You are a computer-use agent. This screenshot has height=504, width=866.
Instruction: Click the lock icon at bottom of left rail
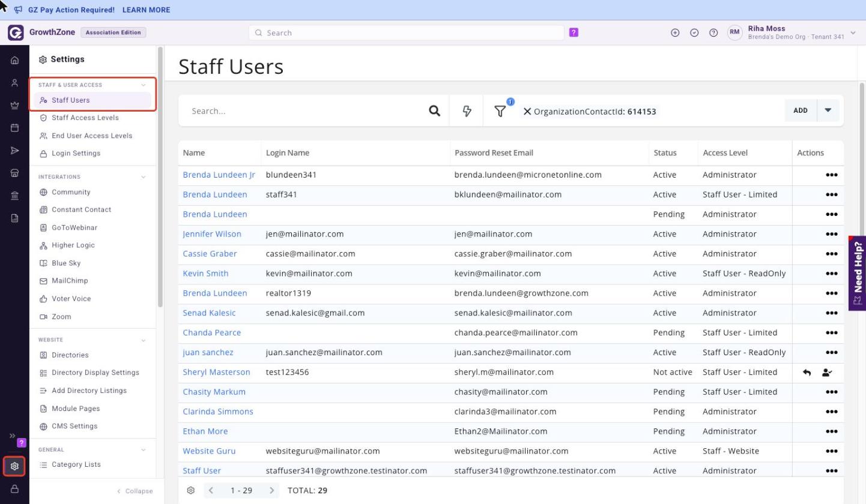[14, 489]
